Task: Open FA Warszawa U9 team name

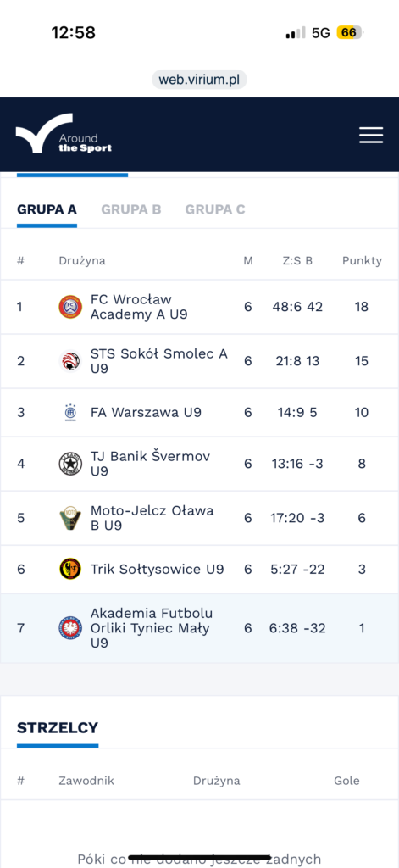Action: pyautogui.click(x=146, y=413)
